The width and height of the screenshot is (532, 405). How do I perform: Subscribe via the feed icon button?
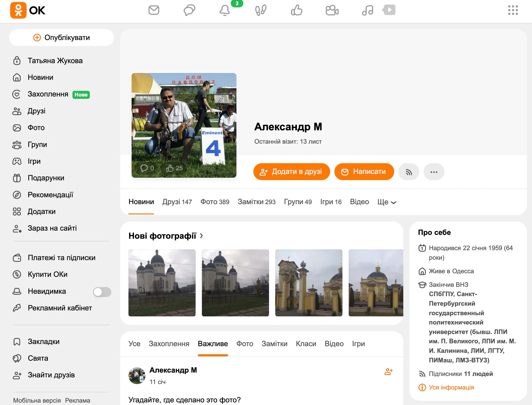(x=409, y=172)
